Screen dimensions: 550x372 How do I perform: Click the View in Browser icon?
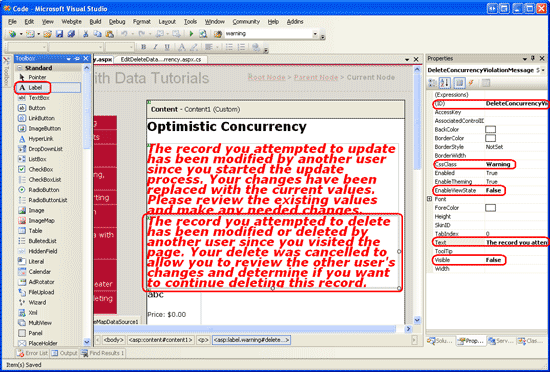point(203,34)
